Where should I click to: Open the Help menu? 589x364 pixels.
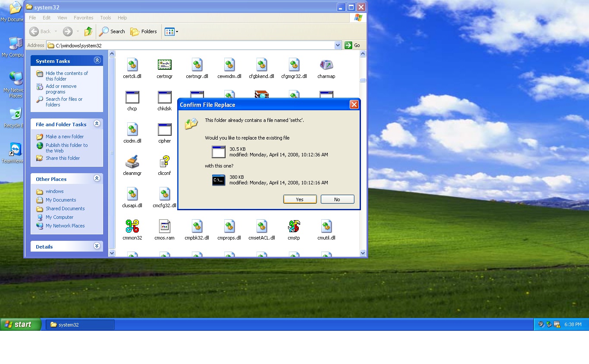pos(122,18)
